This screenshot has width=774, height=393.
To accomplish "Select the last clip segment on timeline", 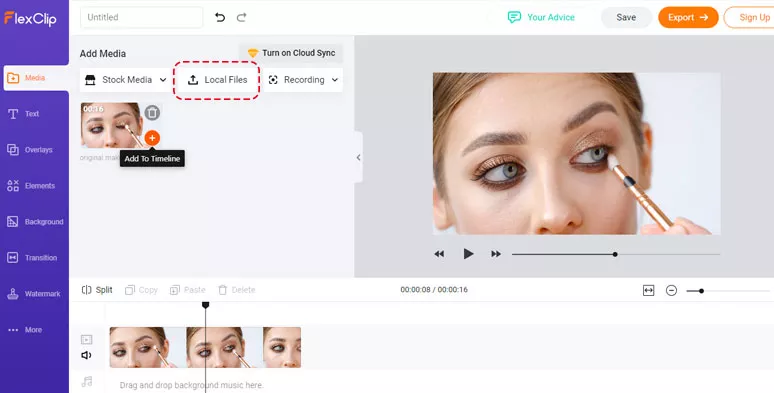I will click(282, 347).
